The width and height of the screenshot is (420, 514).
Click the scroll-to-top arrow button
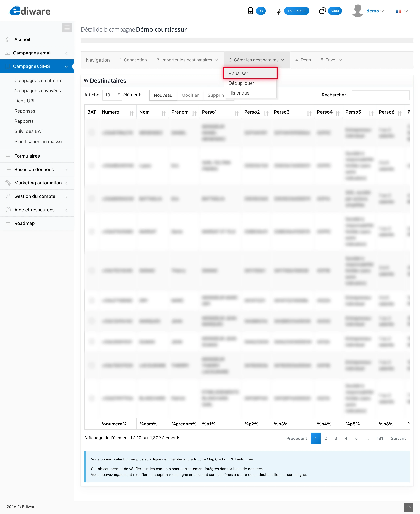tap(409, 507)
